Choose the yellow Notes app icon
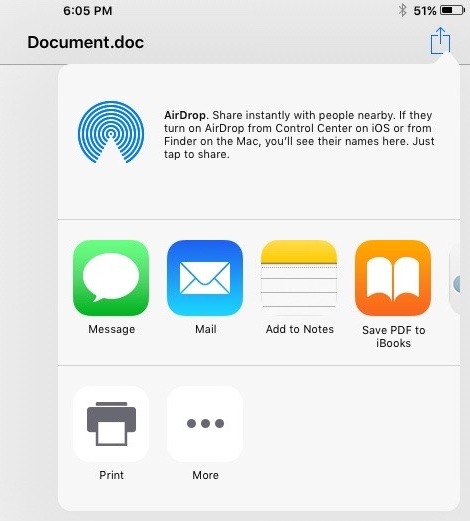 [299, 278]
